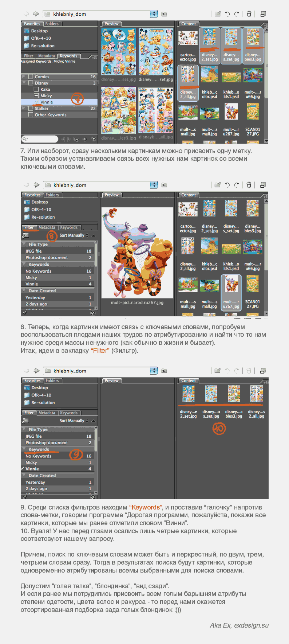Clear filter icon in middle Bridge window
The width and height of the screenshot is (289, 644).
(93, 313)
